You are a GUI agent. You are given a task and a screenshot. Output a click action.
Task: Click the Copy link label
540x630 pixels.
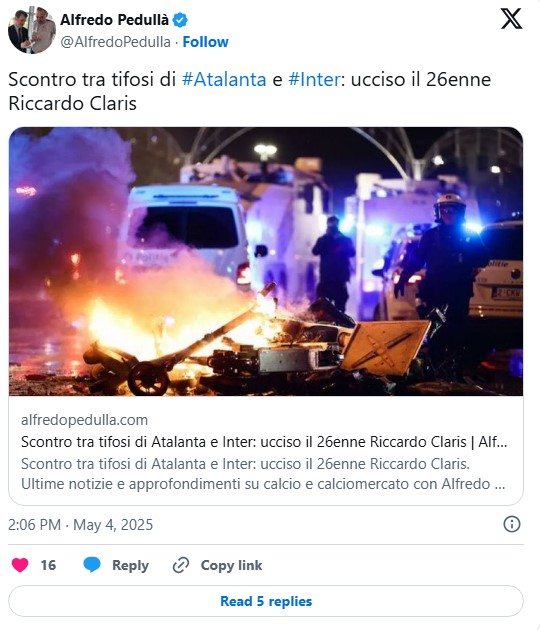click(231, 565)
